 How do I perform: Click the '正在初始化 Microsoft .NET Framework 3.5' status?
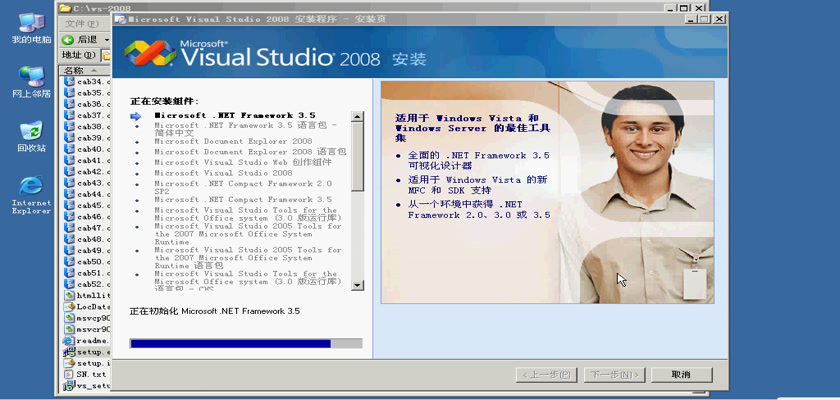tap(215, 311)
